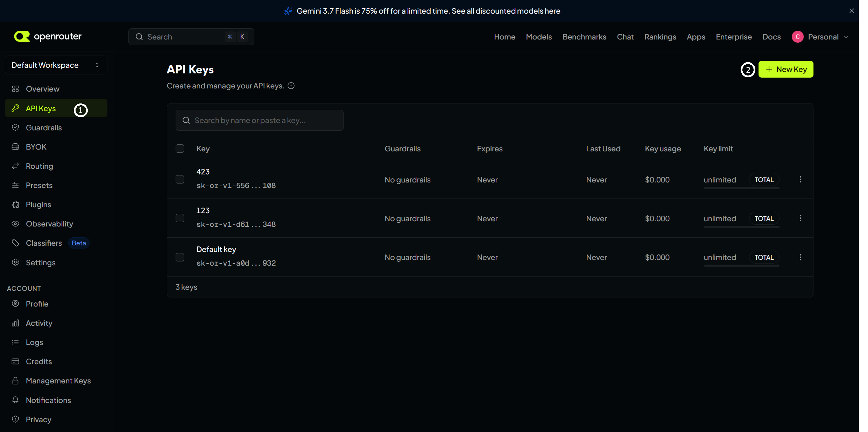The height and width of the screenshot is (432, 868).
Task: Open the Logs page
Action: [56, 342]
